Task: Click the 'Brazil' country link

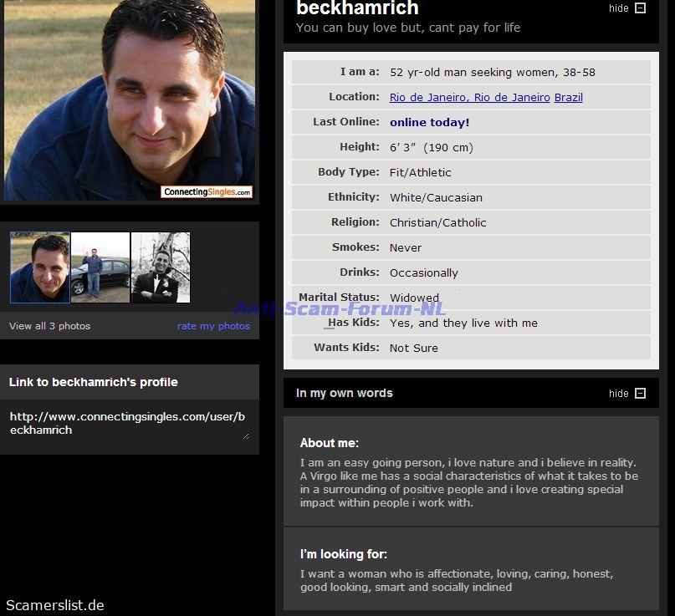Action: (x=569, y=98)
